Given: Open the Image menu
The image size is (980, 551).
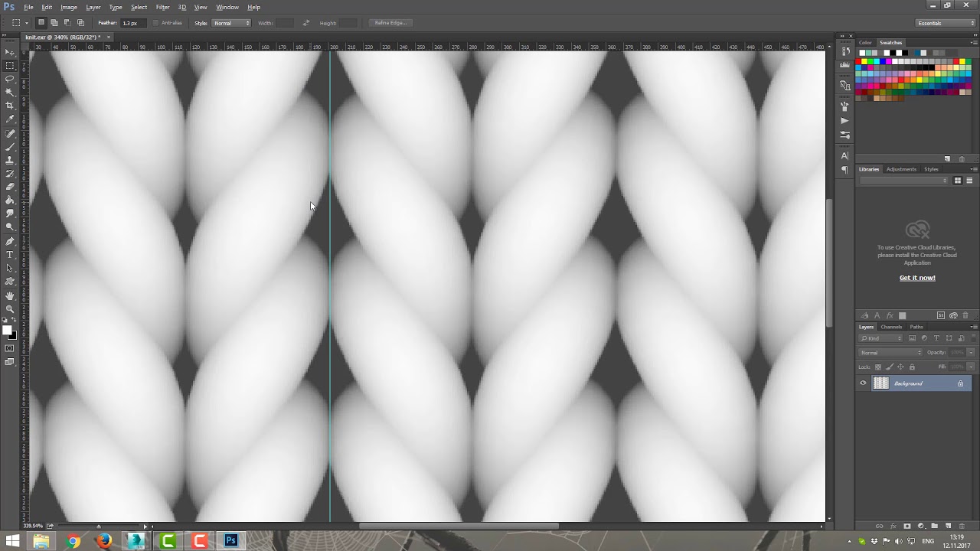Looking at the screenshot, I should (69, 7).
